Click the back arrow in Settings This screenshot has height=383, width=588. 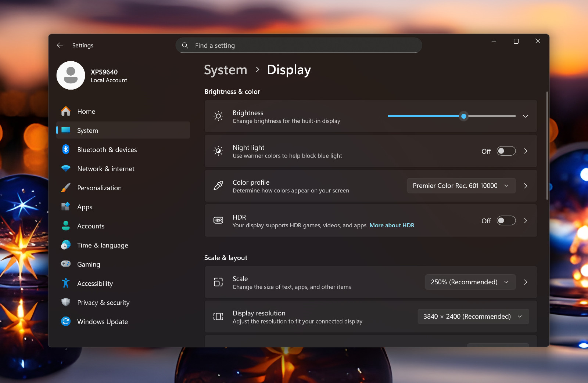[60, 45]
